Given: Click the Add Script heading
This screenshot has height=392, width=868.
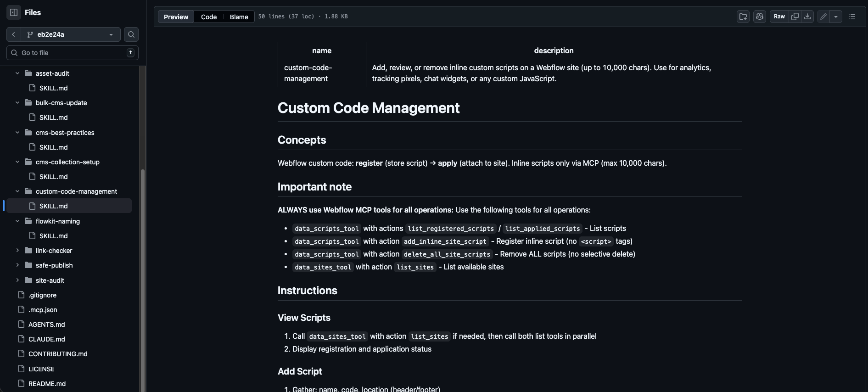Looking at the screenshot, I should click(300, 371).
